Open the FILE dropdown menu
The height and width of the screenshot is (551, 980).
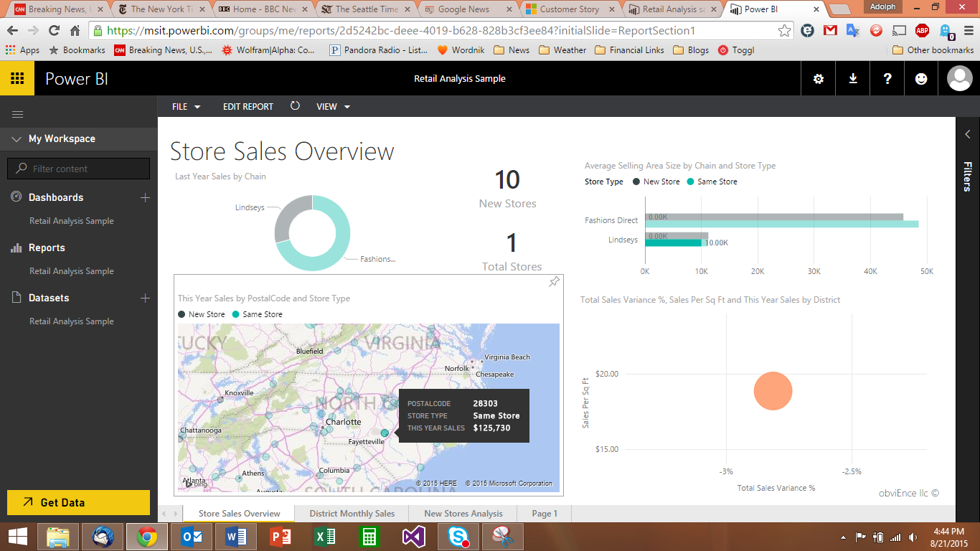[186, 106]
